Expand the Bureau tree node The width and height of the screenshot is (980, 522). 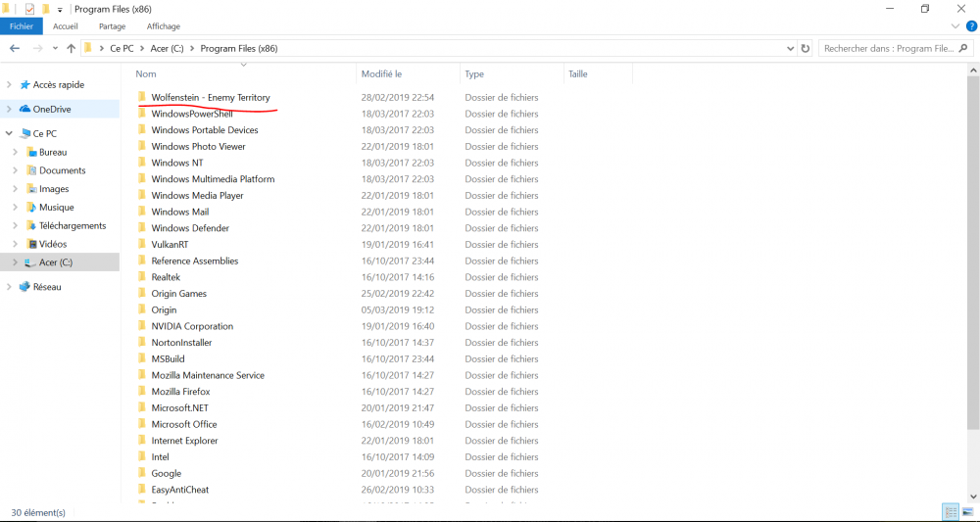click(15, 152)
